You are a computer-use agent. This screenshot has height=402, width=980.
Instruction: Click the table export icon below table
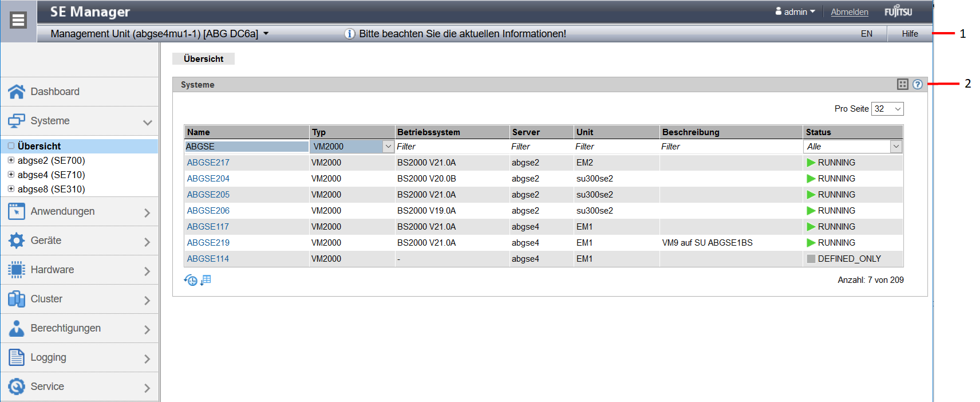(x=206, y=280)
